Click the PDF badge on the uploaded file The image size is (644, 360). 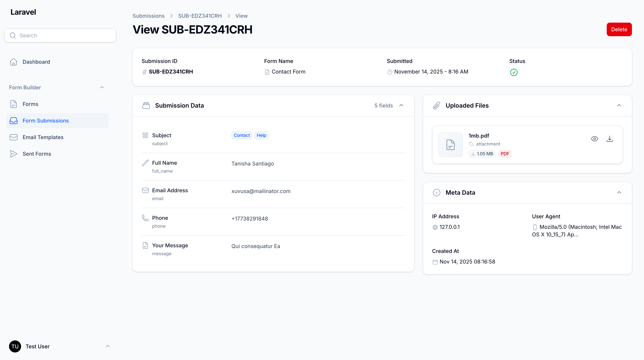pyautogui.click(x=505, y=154)
